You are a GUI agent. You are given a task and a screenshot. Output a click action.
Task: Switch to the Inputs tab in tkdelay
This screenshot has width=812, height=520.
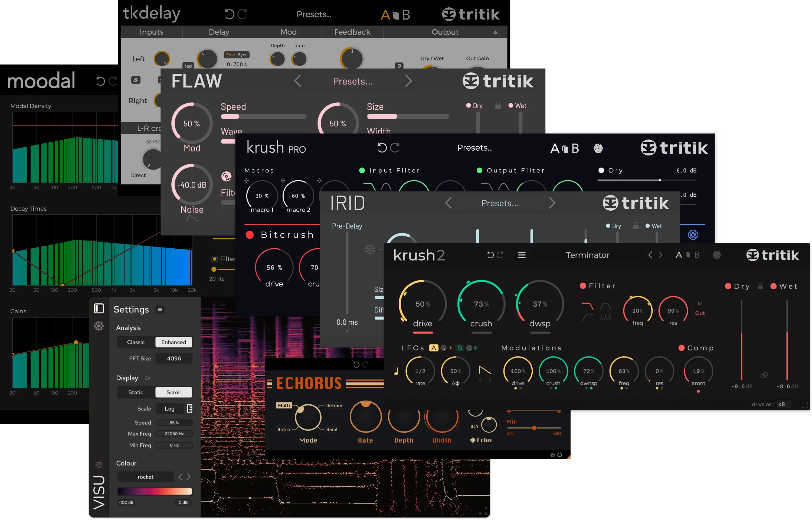tap(152, 32)
